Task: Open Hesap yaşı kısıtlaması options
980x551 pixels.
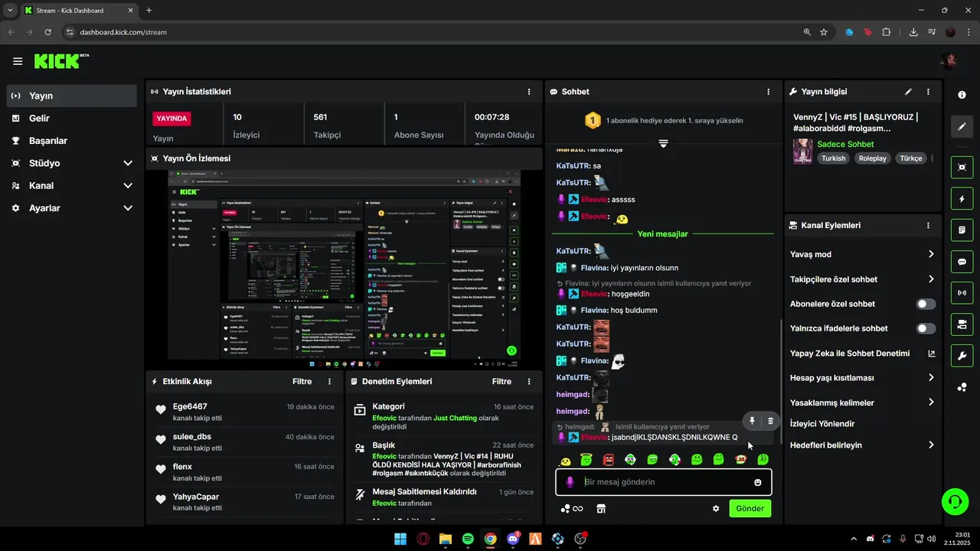Action: (862, 377)
